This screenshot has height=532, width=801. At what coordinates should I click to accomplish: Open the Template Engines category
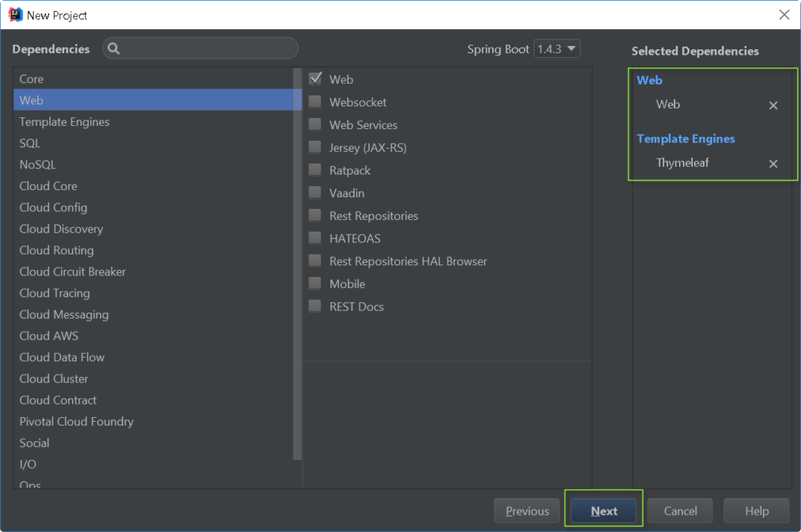tap(154, 121)
